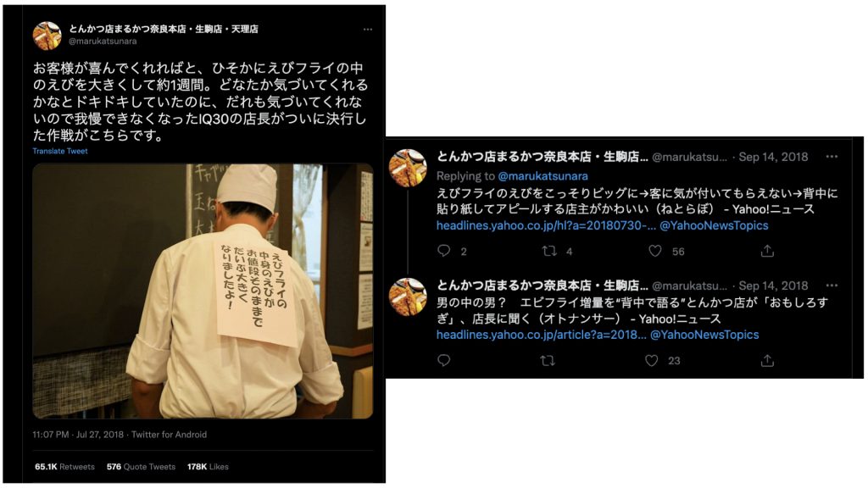Retweet the second reply tweet
Viewport: 868px width, 488px height.
point(548,361)
